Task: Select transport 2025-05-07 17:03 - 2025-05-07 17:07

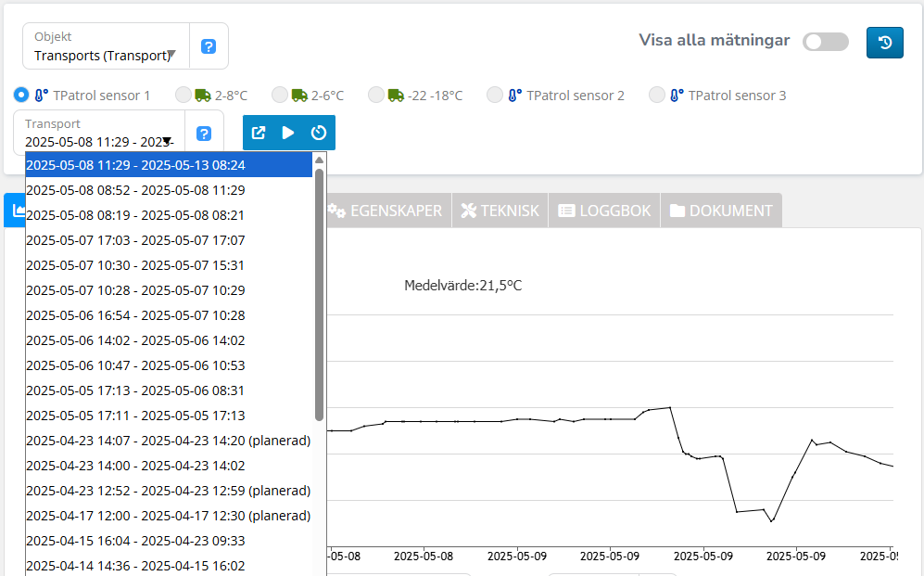Action: pos(135,240)
